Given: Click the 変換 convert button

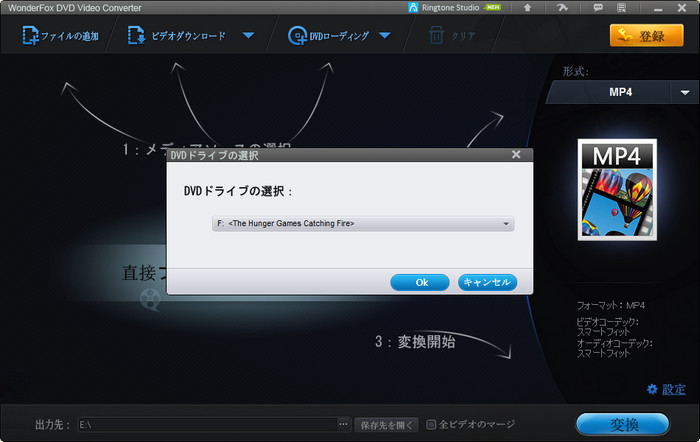Looking at the screenshot, I should pyautogui.click(x=623, y=424).
